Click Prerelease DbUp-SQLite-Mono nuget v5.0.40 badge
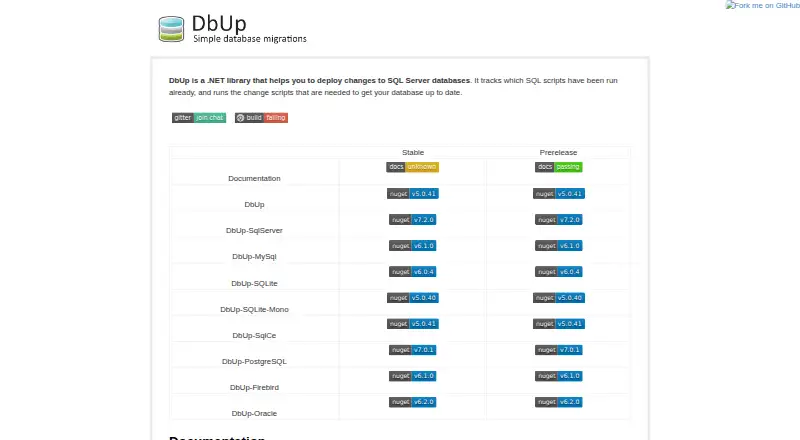 pyautogui.click(x=559, y=298)
